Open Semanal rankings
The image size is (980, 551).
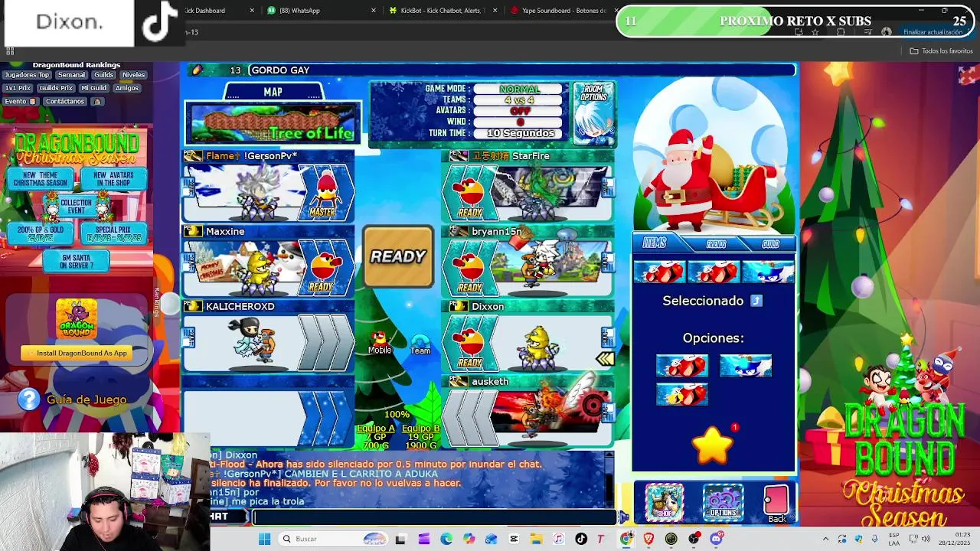tap(71, 75)
